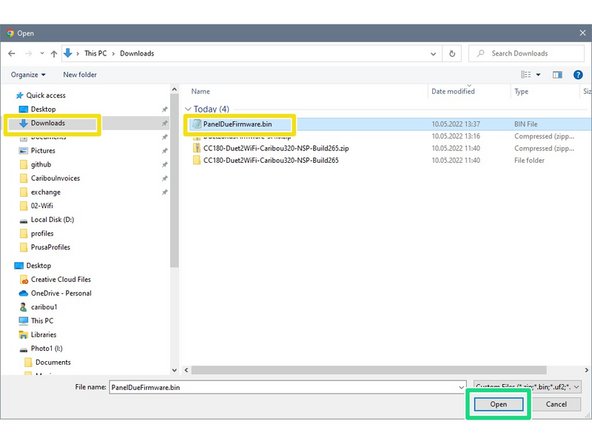Select the caribou1 user folder
This screenshot has height=444, width=592.
44,307
